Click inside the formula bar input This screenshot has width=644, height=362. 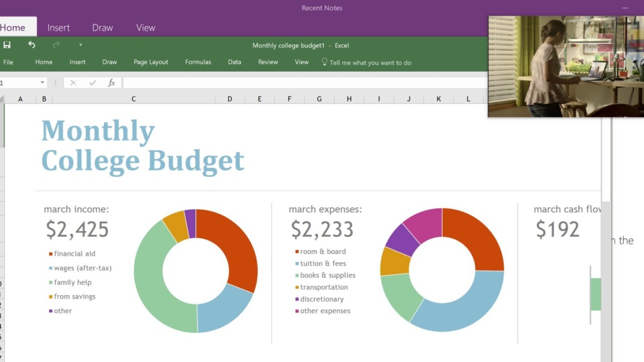coord(302,83)
